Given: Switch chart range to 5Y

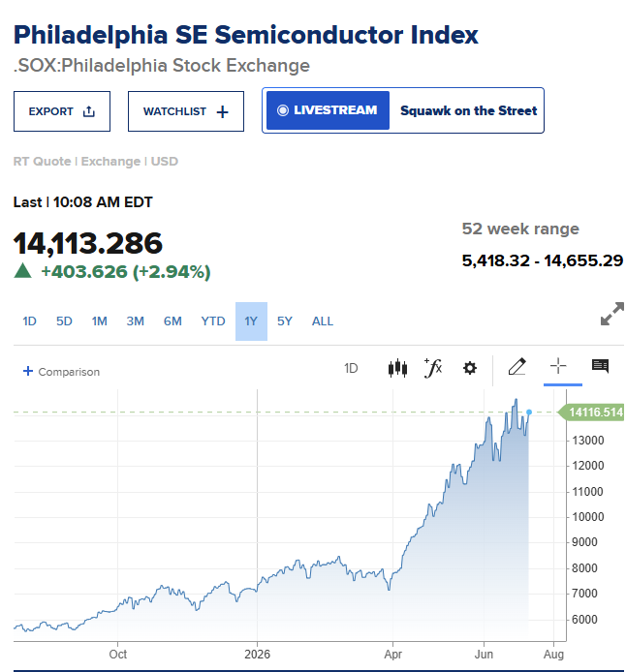Looking at the screenshot, I should pyautogui.click(x=284, y=321).
